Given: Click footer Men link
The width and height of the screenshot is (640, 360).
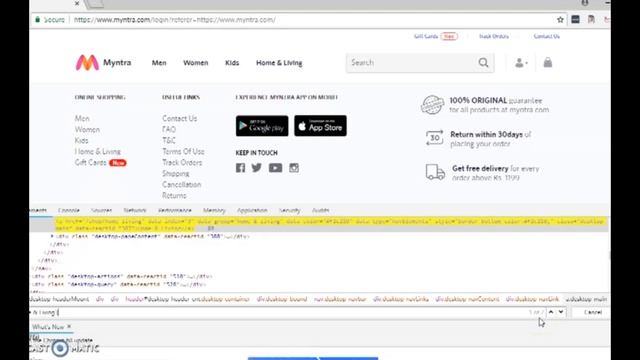Looking at the screenshot, I should [82, 118].
